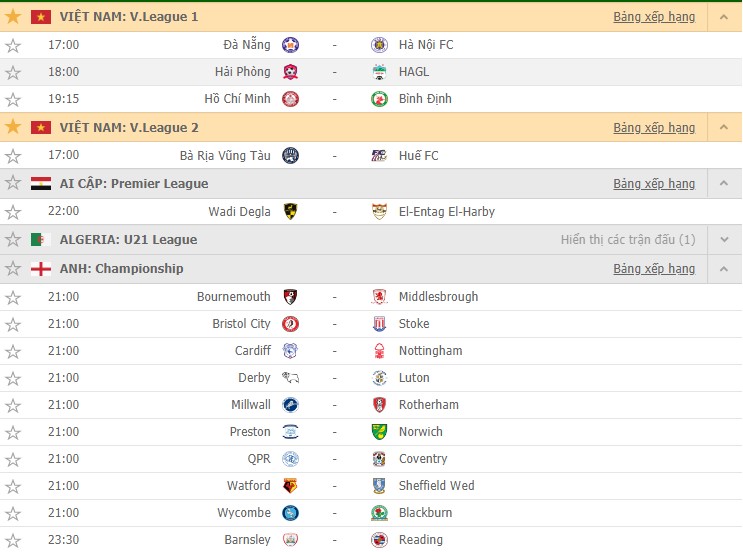This screenshot has height=552, width=743.
Task: Star the ANH Championship league
Action: (x=13, y=269)
